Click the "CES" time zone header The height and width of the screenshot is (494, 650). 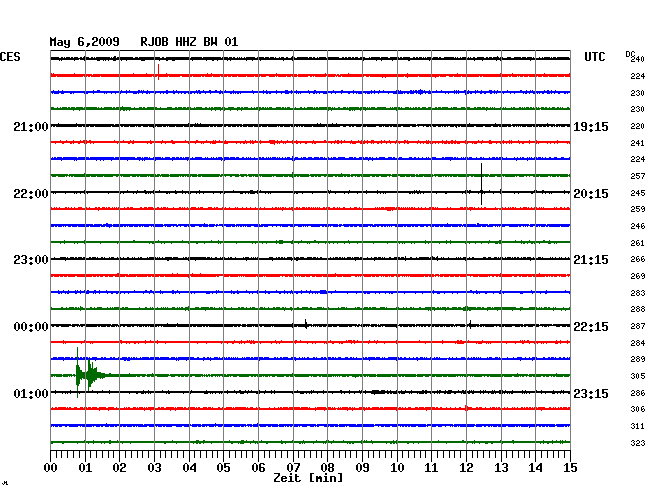10,57
